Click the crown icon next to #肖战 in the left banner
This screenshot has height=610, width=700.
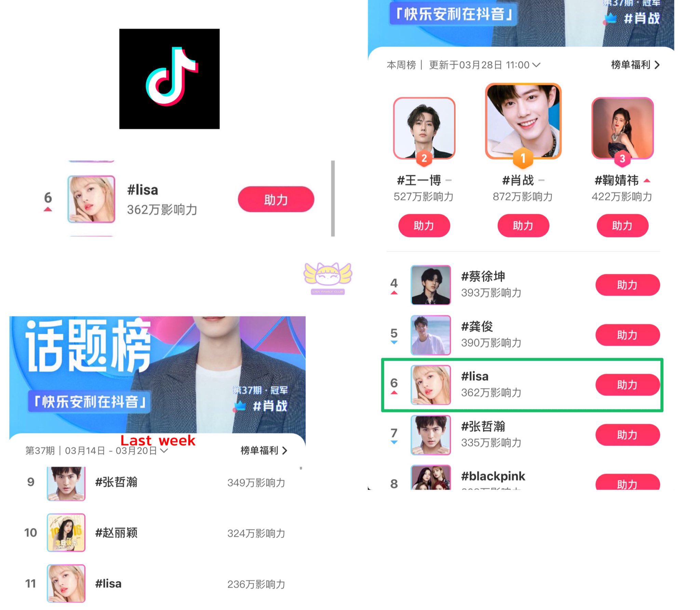(240, 406)
